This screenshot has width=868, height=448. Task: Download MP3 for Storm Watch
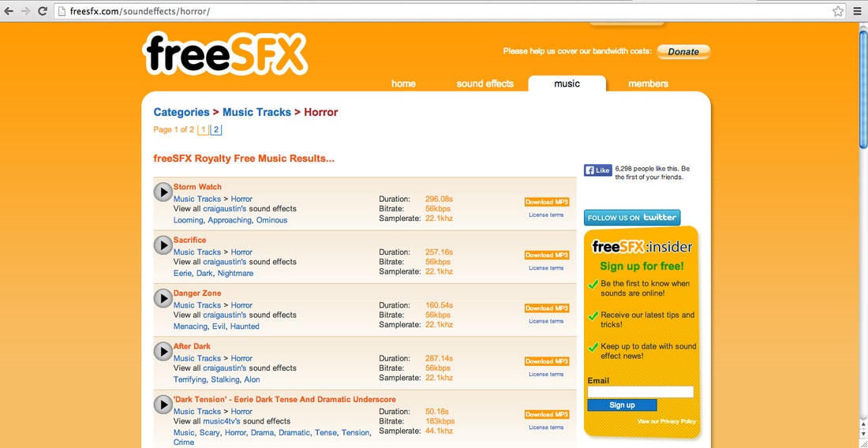547,202
